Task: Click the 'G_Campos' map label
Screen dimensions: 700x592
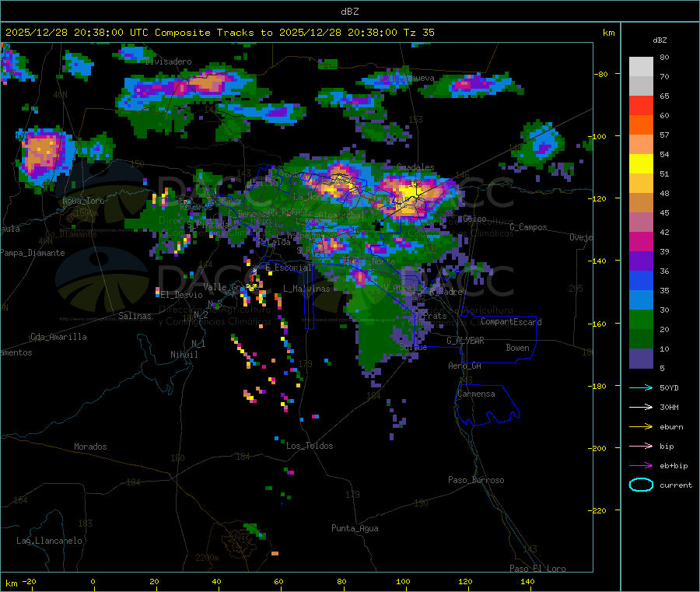Action: point(529,227)
